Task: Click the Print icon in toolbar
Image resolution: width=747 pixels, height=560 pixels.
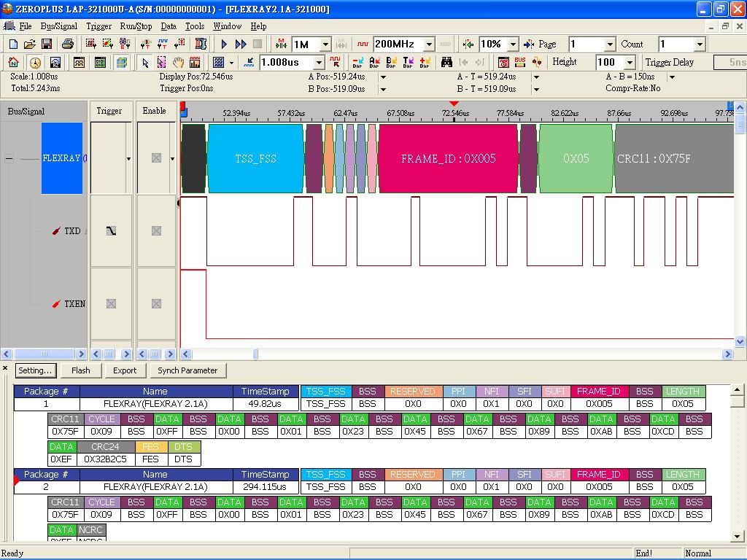Action: point(68,44)
